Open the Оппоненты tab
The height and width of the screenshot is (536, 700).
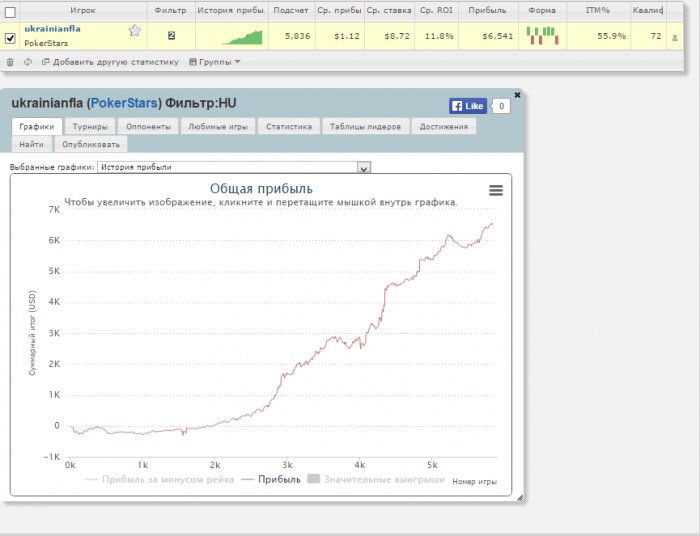point(148,127)
